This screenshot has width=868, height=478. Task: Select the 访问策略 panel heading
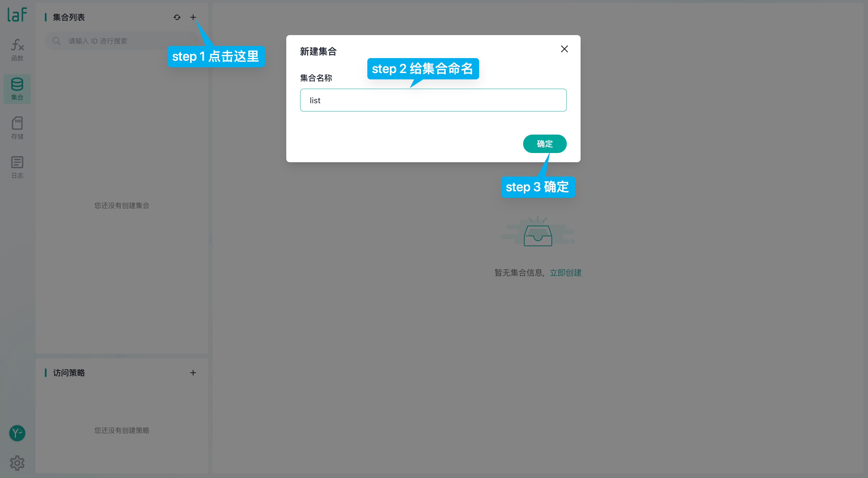click(x=69, y=372)
